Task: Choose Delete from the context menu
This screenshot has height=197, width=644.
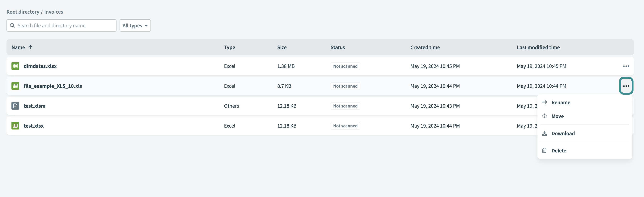Action: [559, 150]
